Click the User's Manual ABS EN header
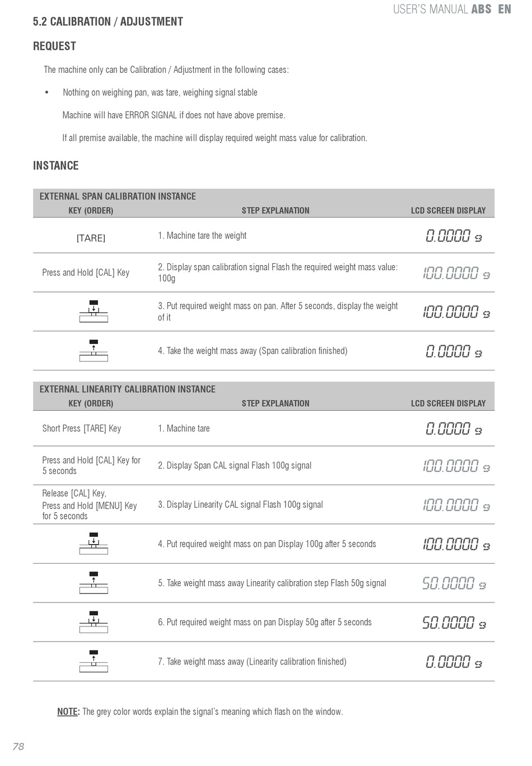 pos(452,9)
